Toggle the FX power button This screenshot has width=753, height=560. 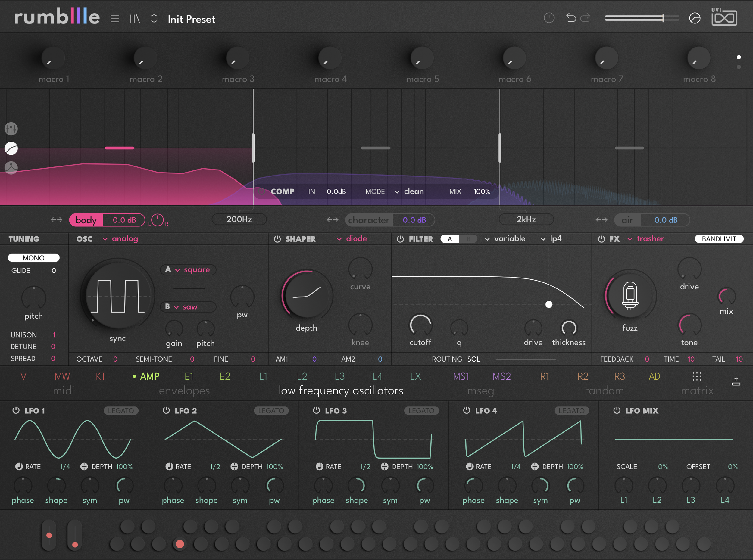tap(601, 239)
